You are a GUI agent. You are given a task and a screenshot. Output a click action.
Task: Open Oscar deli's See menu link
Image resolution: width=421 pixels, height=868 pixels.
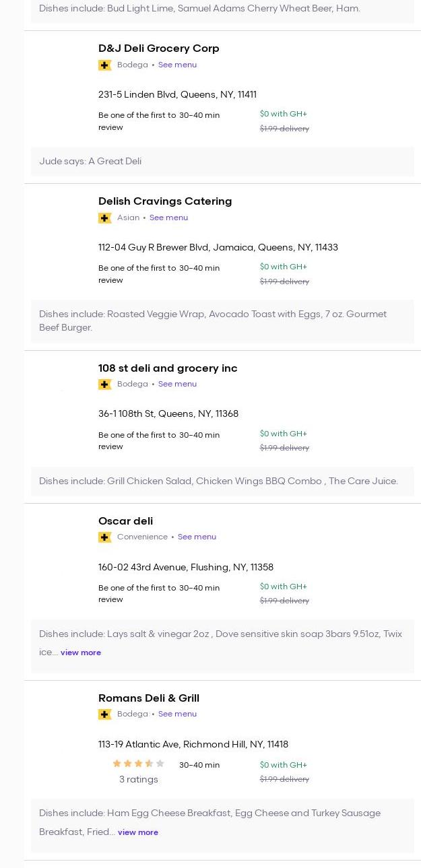197,537
